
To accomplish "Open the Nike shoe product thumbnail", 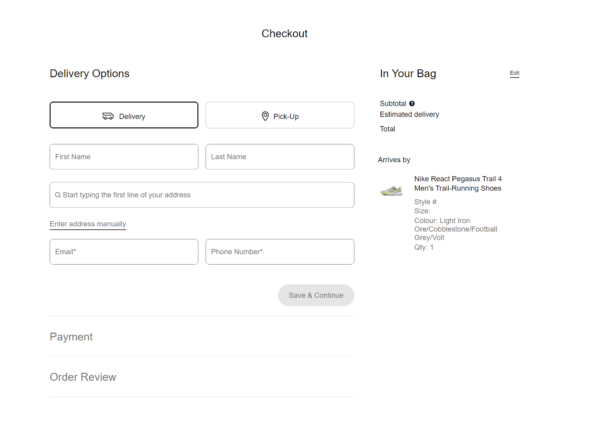I will (x=392, y=189).
